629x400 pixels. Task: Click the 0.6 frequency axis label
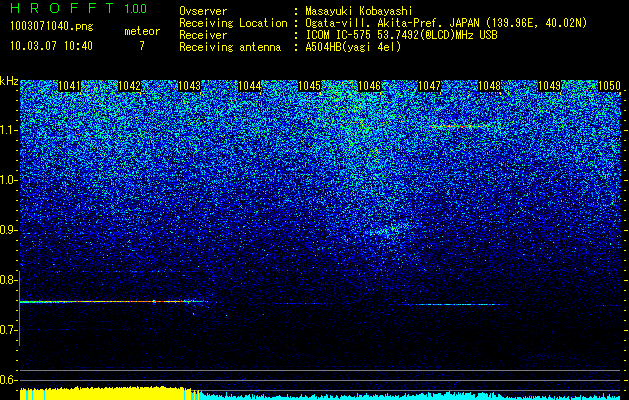[x=9, y=380]
